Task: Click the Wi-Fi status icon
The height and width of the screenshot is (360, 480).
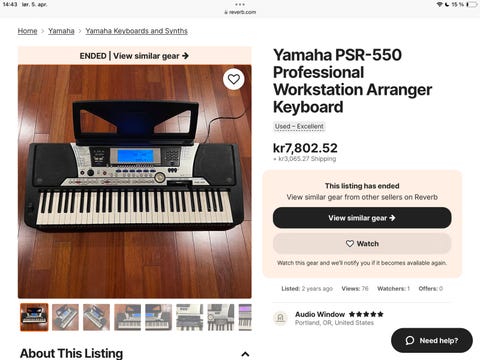Action: coord(440,4)
